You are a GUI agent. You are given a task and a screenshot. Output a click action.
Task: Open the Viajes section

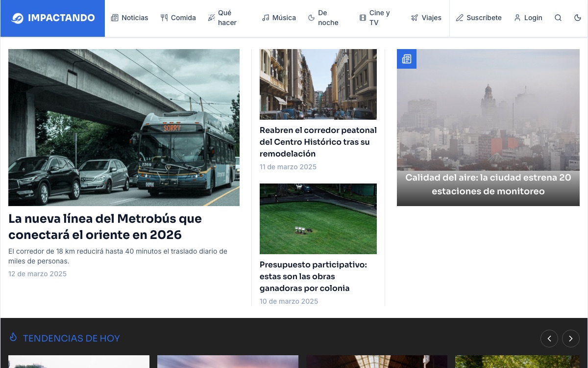coord(426,18)
